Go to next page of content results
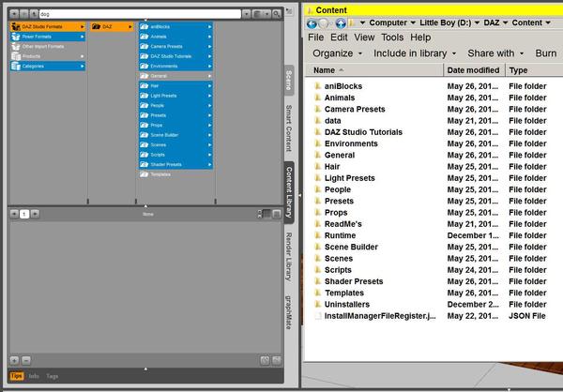563x392 pixels. [x=35, y=214]
